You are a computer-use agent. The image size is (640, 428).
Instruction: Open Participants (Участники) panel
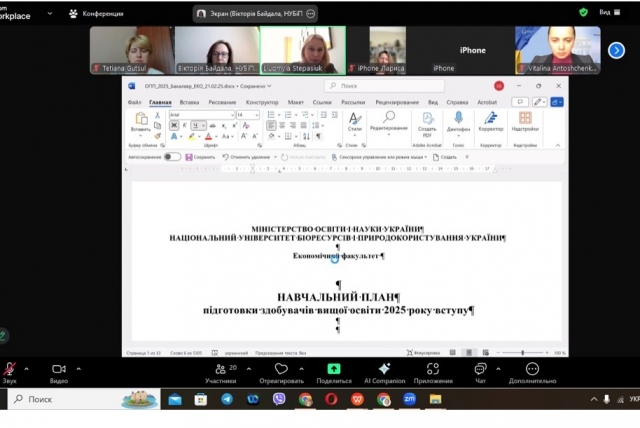221,373
